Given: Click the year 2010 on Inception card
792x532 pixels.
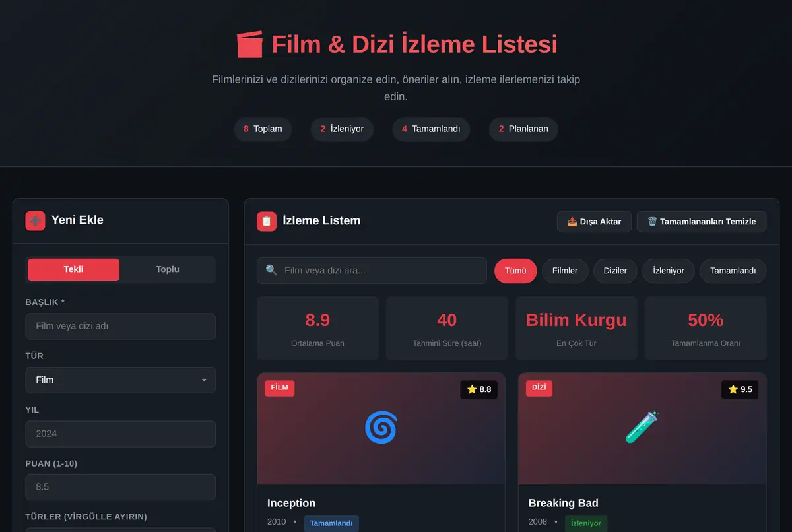Looking at the screenshot, I should [x=277, y=522].
